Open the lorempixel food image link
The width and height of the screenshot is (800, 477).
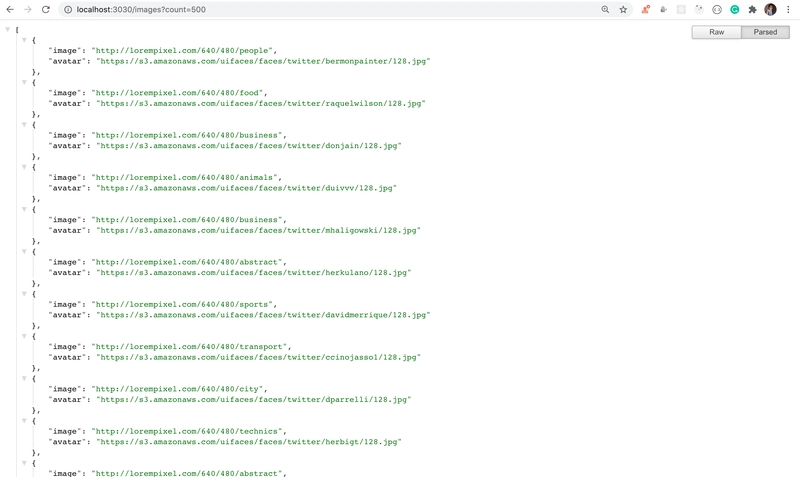[x=177, y=93]
